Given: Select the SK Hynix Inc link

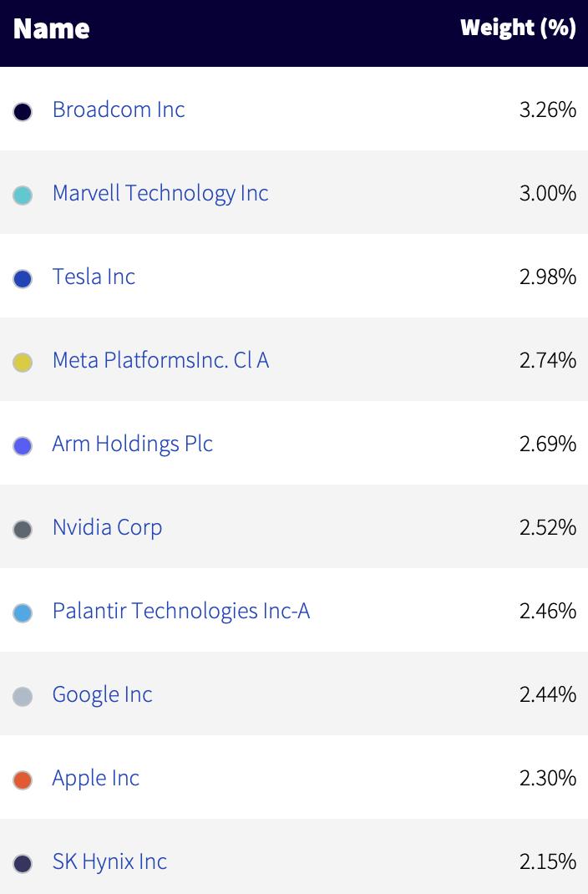Looking at the screenshot, I should tap(109, 861).
